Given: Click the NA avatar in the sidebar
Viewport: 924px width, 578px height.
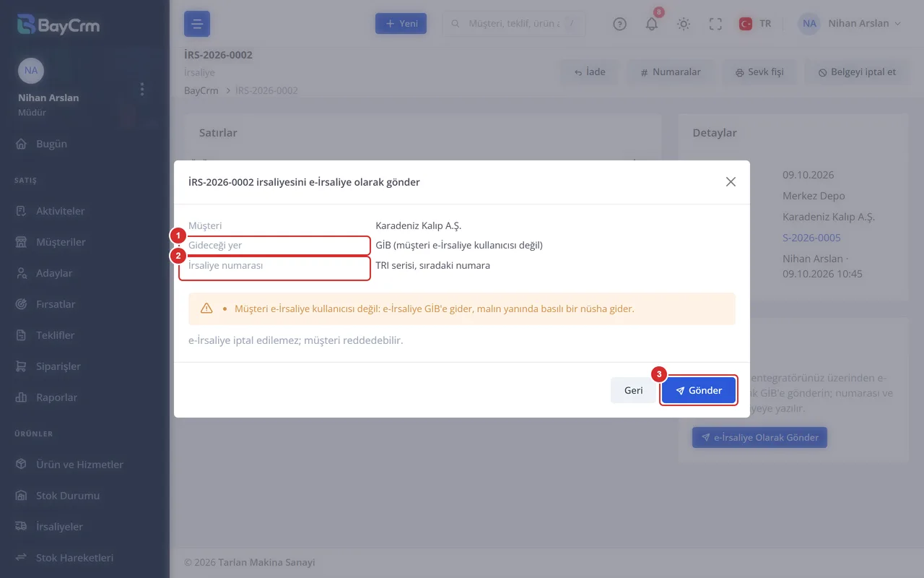Looking at the screenshot, I should click(31, 70).
